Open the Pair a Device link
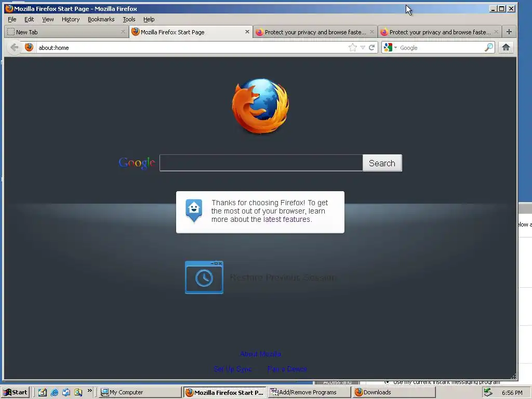Screen dimensions: 532x399 [287, 369]
